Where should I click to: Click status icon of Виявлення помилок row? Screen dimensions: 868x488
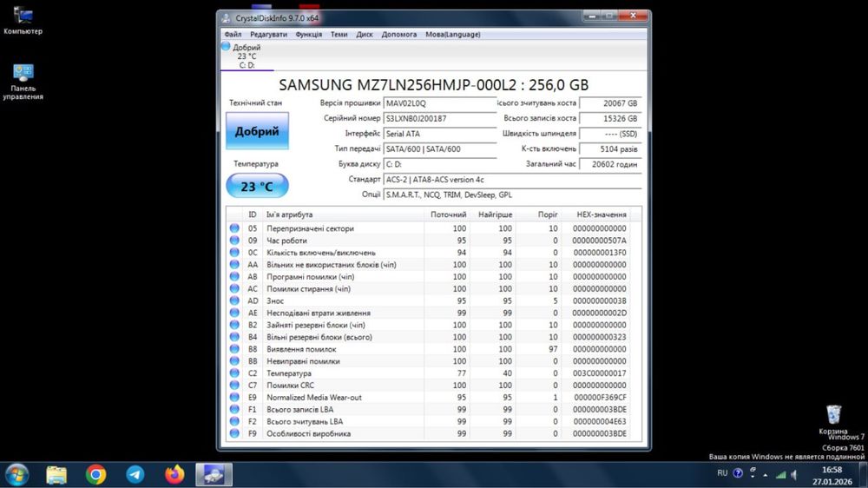234,349
